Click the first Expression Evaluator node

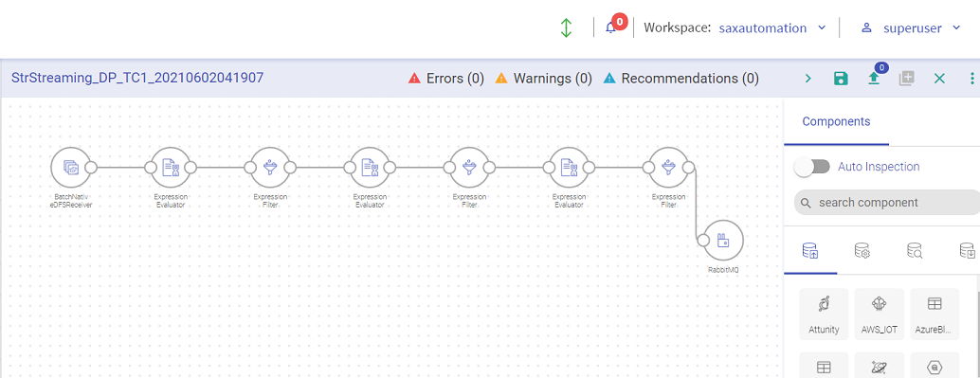(171, 168)
